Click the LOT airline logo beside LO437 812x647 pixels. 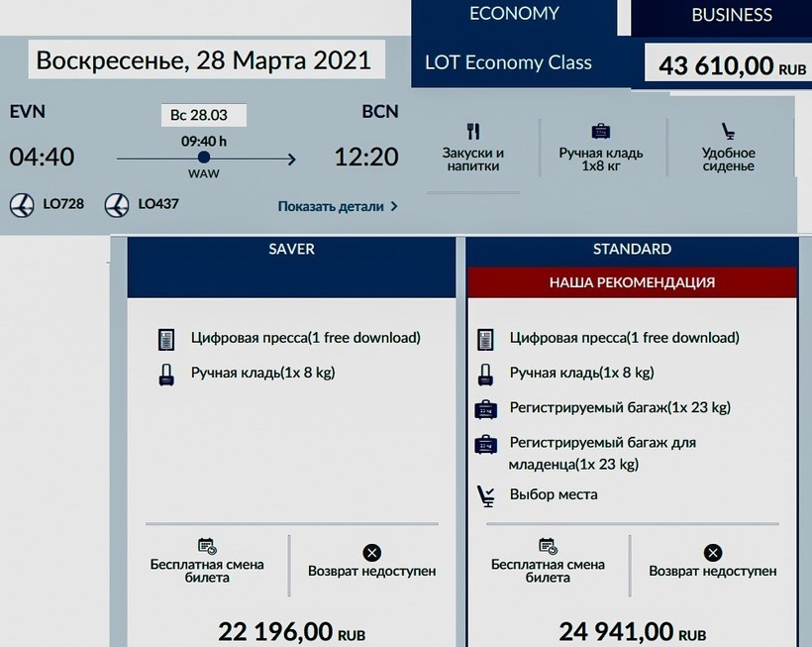[116, 205]
